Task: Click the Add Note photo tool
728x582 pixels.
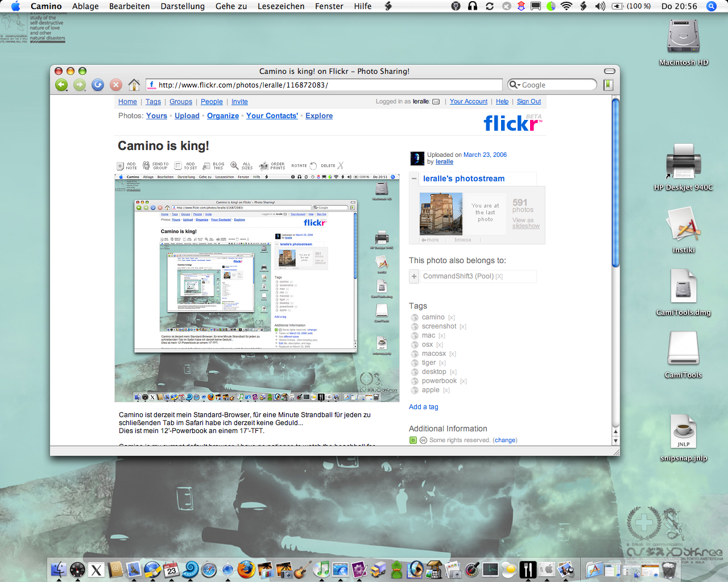Action: click(x=127, y=166)
